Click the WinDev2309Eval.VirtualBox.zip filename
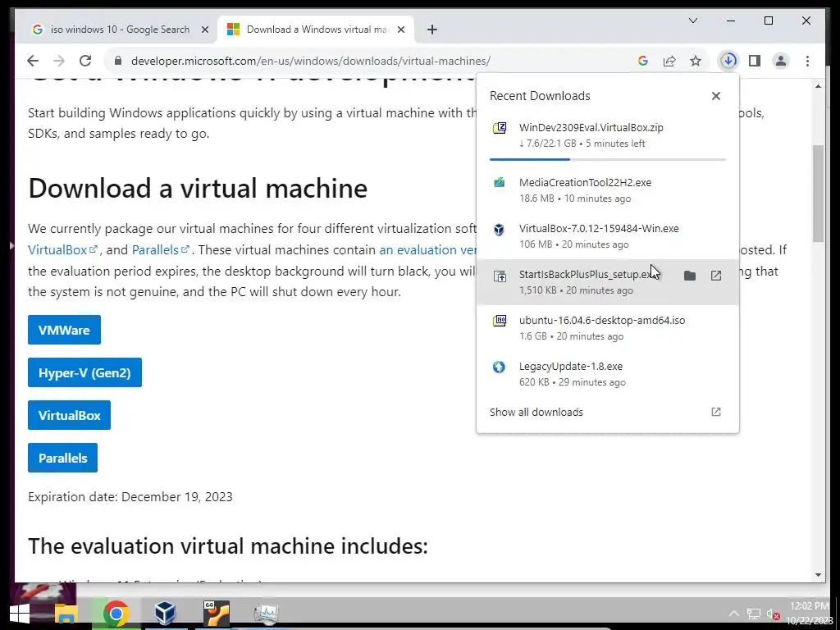The height and width of the screenshot is (630, 840). pyautogui.click(x=591, y=127)
